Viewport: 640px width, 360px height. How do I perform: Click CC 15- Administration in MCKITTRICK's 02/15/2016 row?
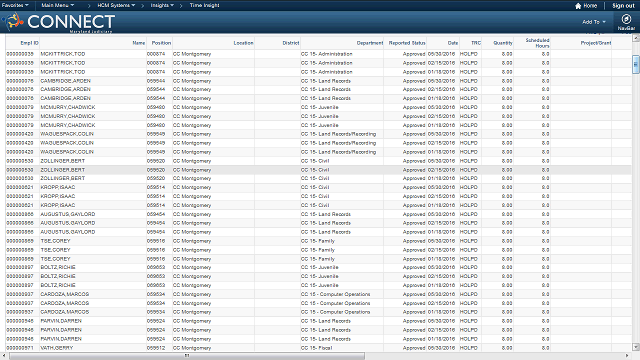(327, 63)
